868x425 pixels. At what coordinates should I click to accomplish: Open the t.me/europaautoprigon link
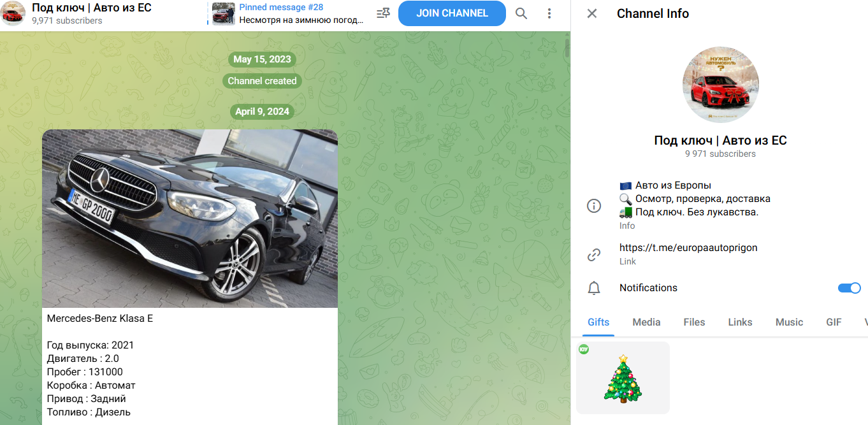[688, 248]
